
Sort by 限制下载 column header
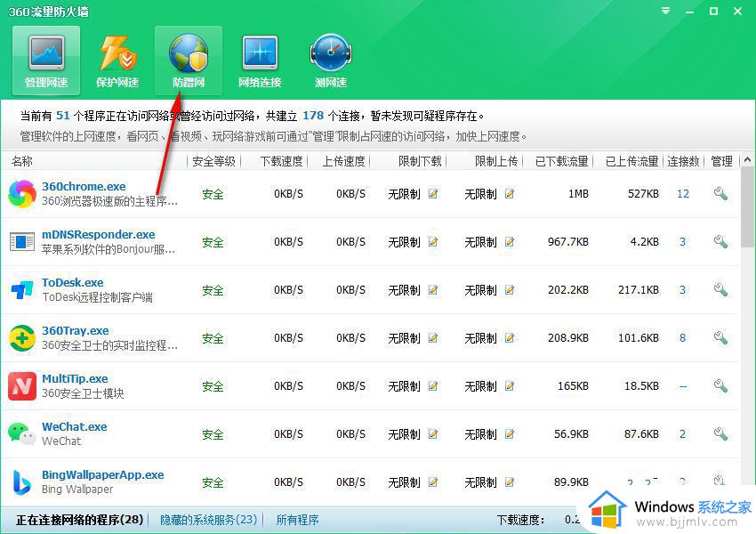[420, 161]
